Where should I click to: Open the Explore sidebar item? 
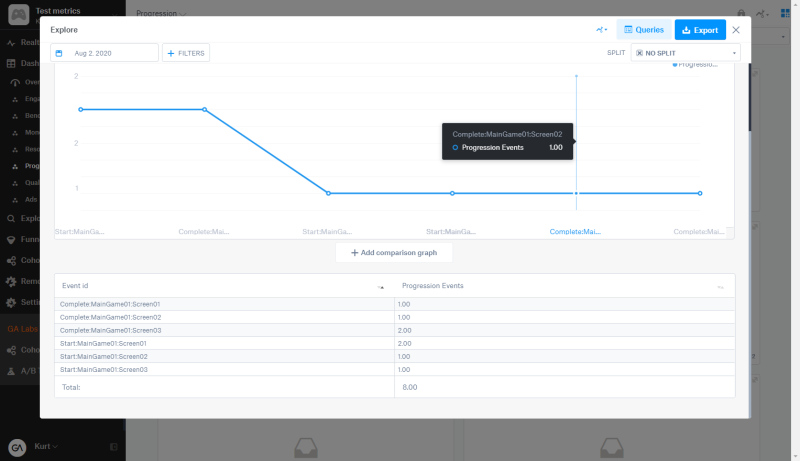click(x=23, y=218)
